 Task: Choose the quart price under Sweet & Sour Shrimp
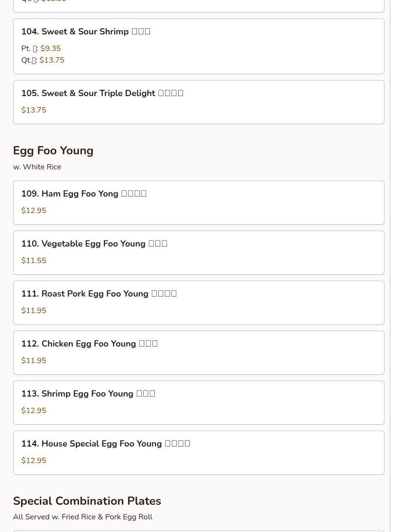pos(51,60)
